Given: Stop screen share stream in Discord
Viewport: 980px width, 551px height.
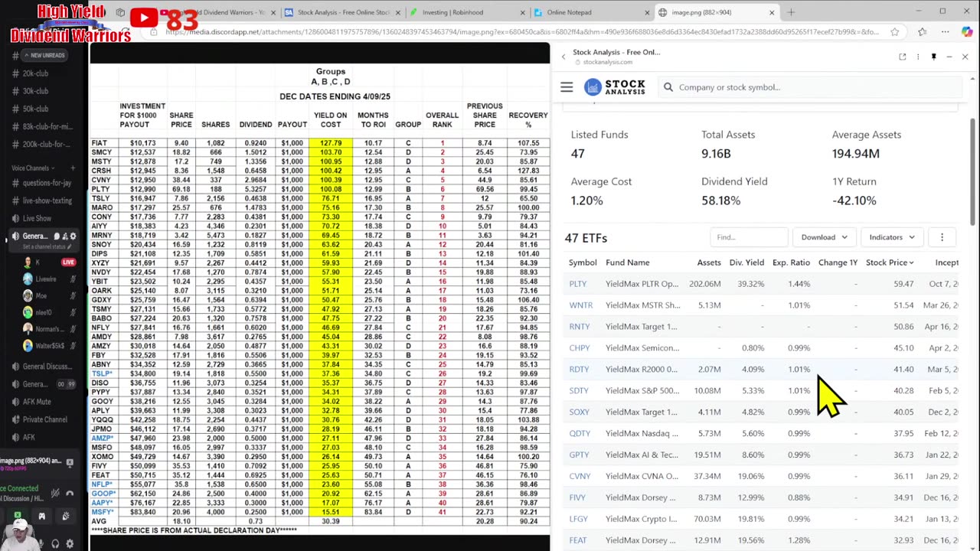Looking at the screenshot, I should coord(70,462).
